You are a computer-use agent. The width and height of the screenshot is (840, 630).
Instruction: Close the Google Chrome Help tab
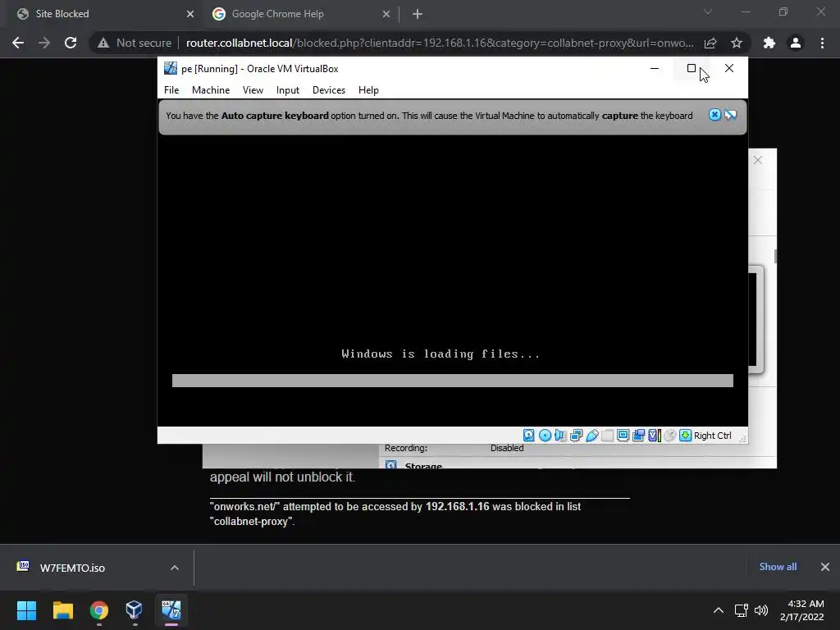[386, 14]
